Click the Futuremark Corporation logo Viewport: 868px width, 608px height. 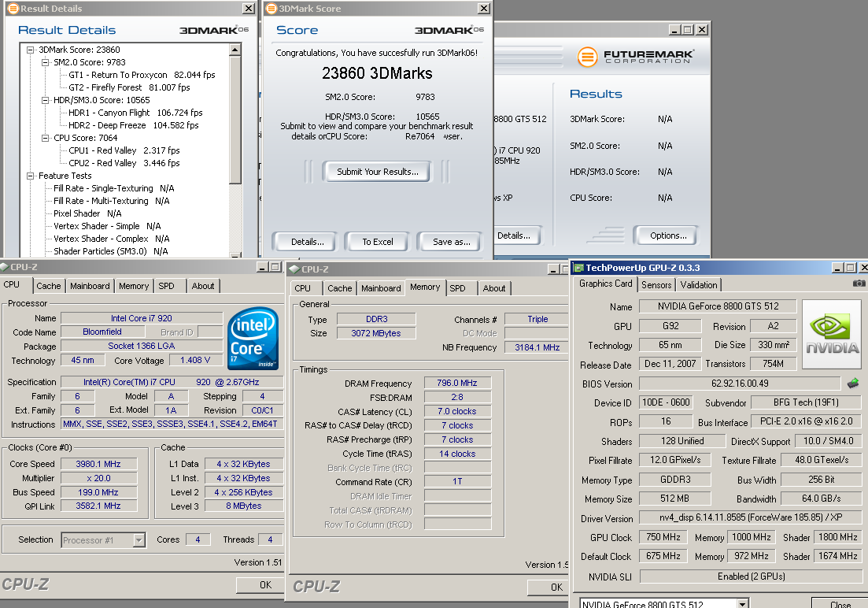pyautogui.click(x=635, y=57)
